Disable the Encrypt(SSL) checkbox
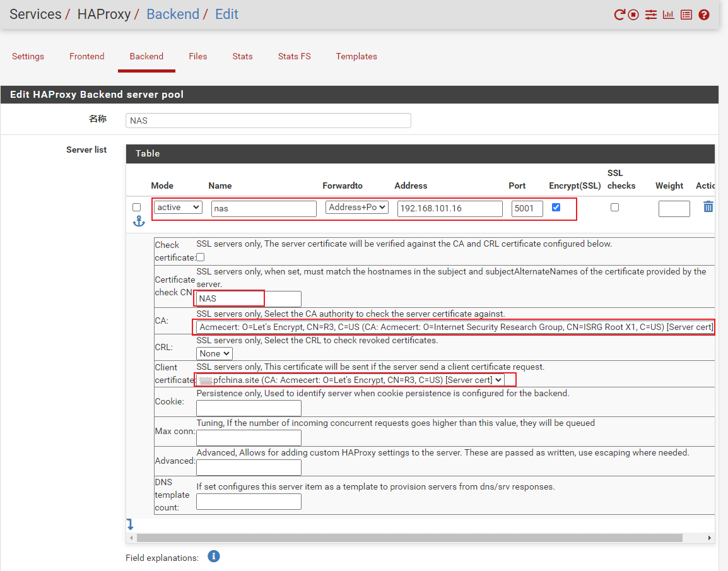The height and width of the screenshot is (571, 728). (556, 207)
